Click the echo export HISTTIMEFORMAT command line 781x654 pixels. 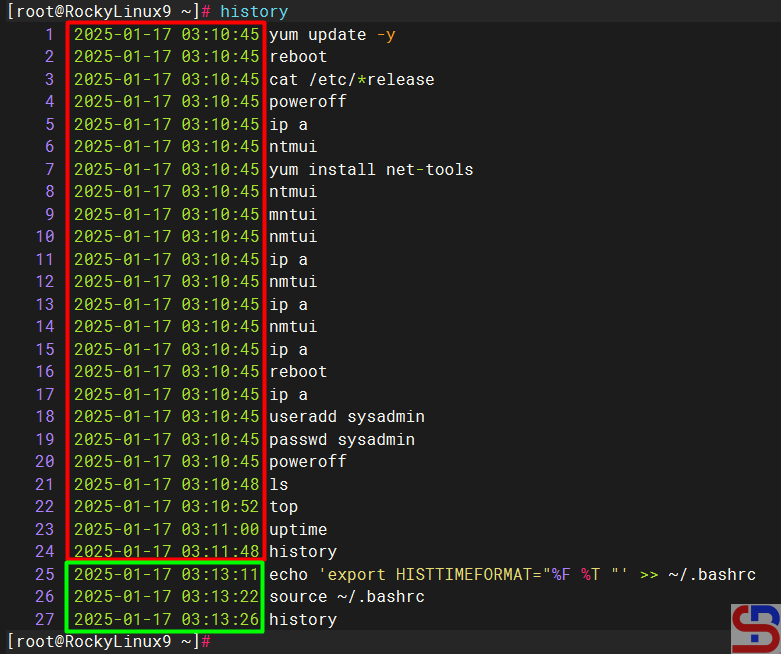point(512,574)
